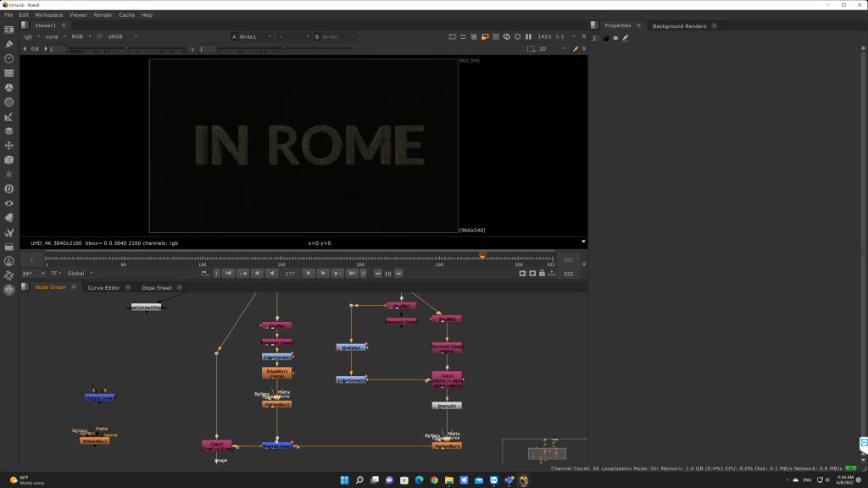This screenshot has height=488, width=868.
Task: Switch to the Curve Editor tab
Action: click(x=104, y=287)
